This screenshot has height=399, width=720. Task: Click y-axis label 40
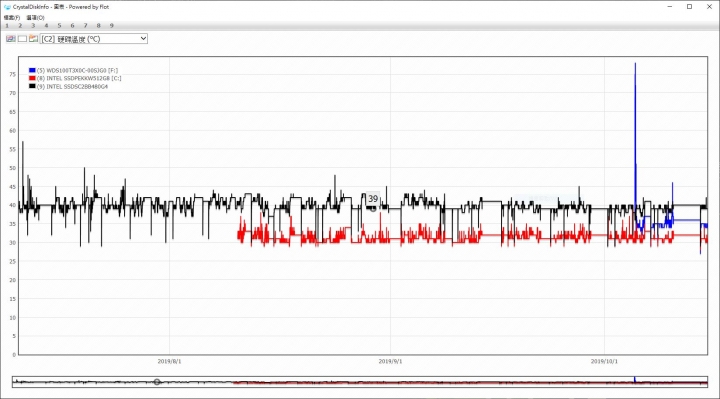point(13,205)
